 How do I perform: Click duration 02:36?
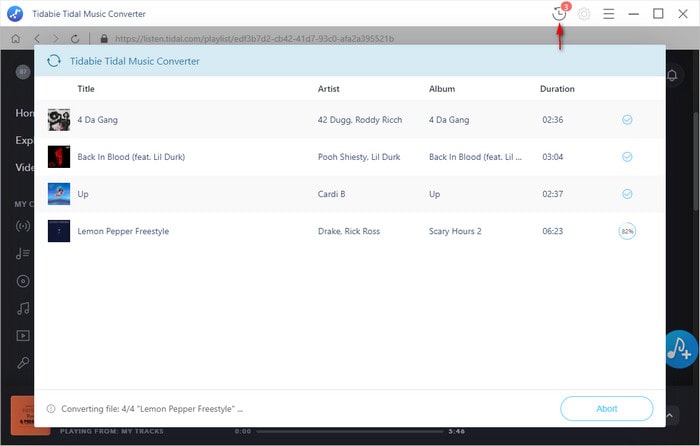(553, 120)
